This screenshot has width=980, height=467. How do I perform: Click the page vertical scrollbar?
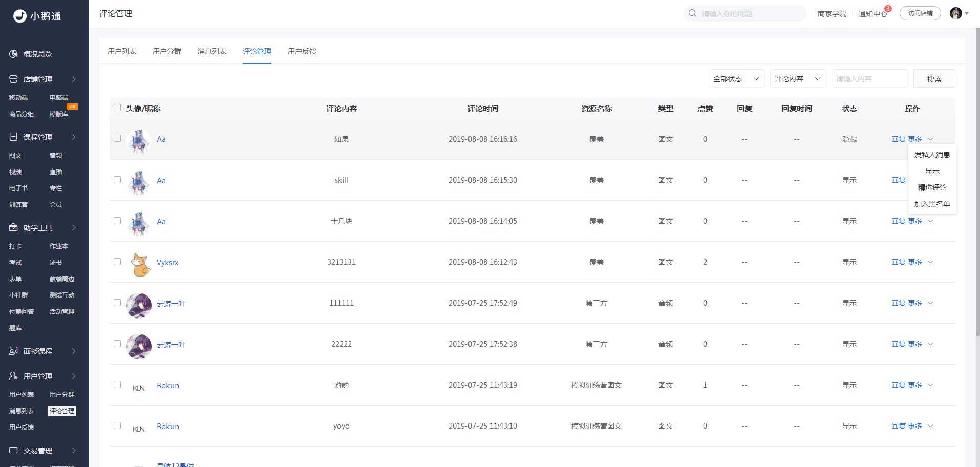(x=977, y=182)
